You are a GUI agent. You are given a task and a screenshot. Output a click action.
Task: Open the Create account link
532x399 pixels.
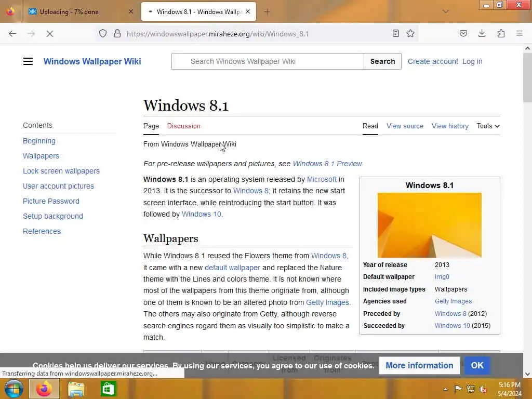coord(433,61)
